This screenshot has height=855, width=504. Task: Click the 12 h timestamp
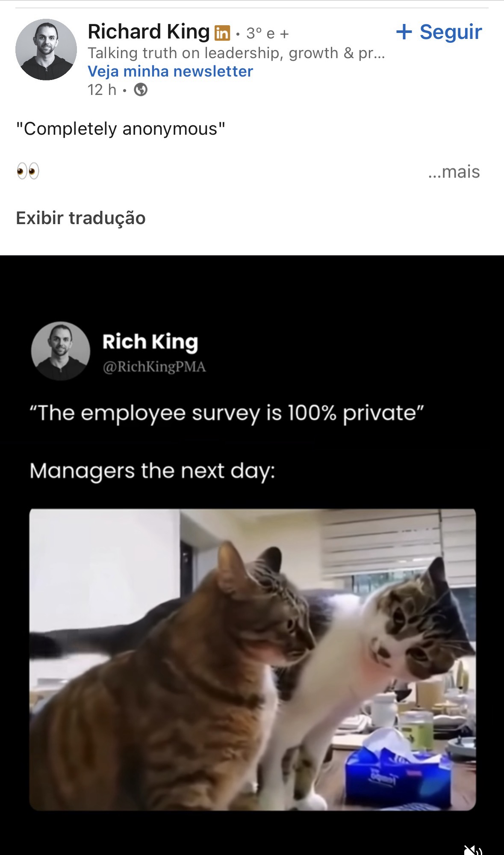tap(102, 90)
